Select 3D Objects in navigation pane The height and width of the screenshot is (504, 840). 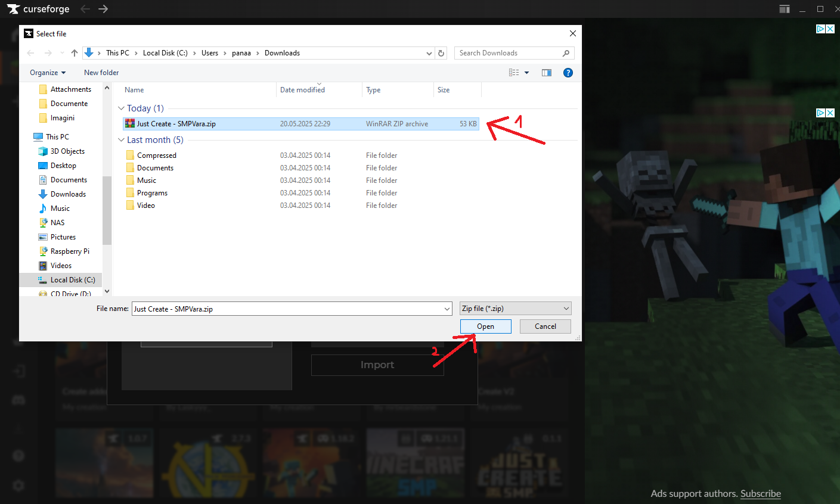(x=67, y=151)
